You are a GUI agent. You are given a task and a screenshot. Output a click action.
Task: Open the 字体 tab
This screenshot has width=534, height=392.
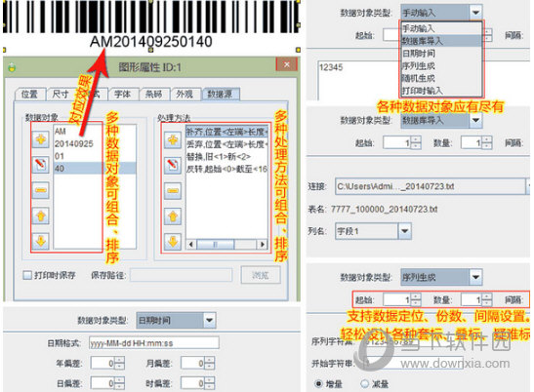[x=123, y=94]
